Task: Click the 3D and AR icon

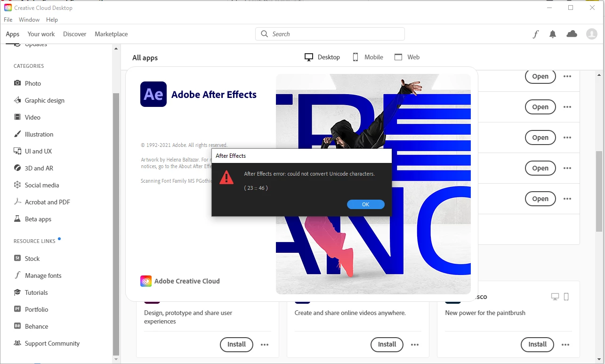Action: (17, 168)
